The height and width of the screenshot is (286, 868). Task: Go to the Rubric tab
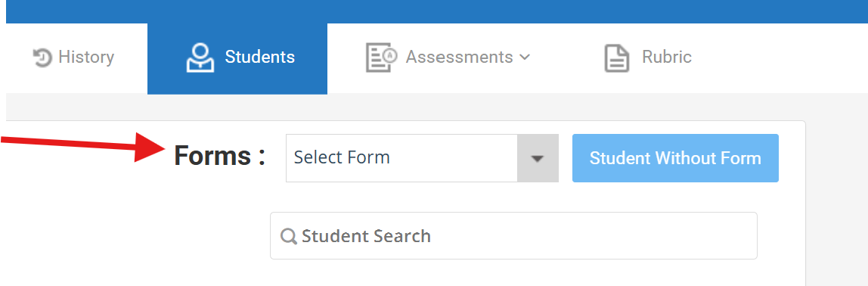coord(648,58)
